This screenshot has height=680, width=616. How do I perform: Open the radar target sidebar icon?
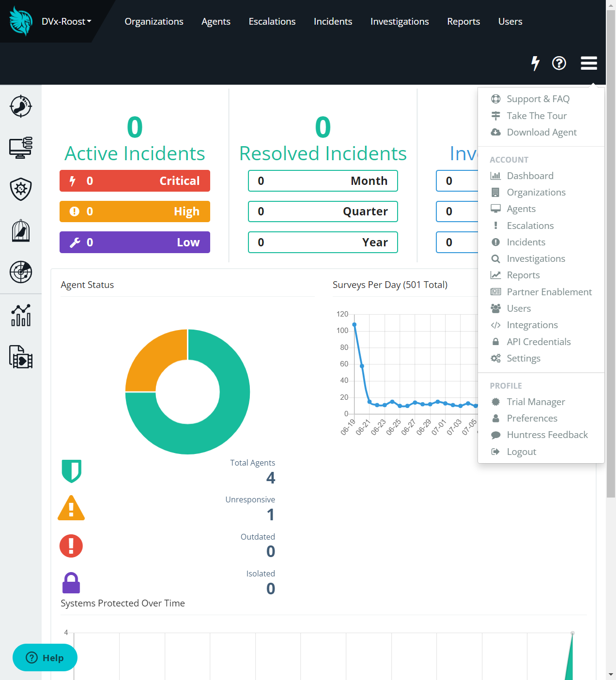pyautogui.click(x=21, y=272)
